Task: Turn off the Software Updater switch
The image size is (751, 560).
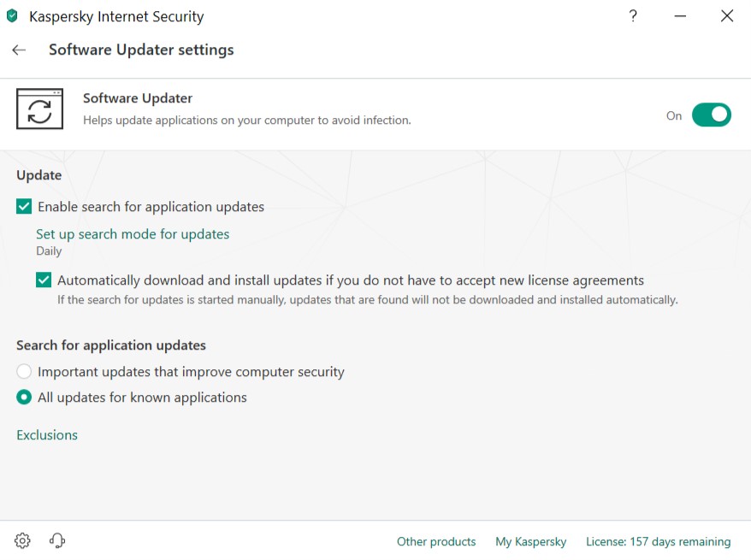Action: click(x=711, y=115)
